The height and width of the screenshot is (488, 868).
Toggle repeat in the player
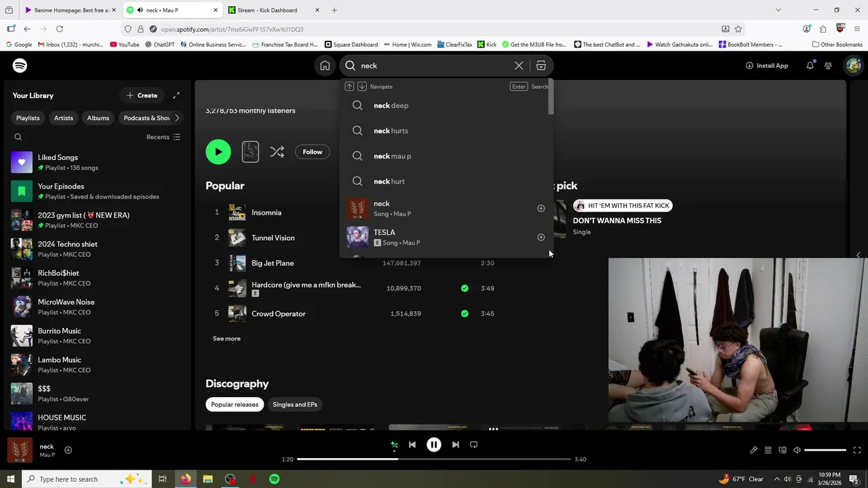[x=474, y=445]
